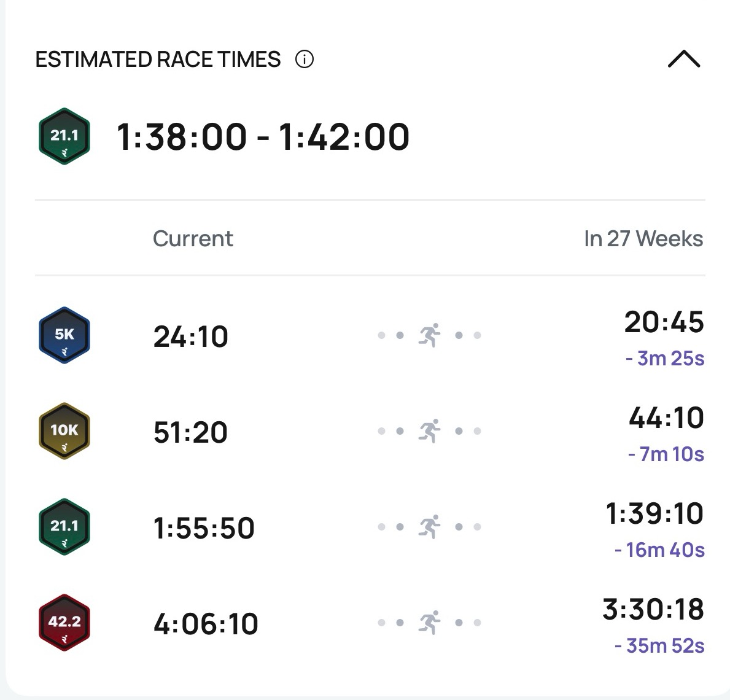
Task: Click the current 10K time 51:20
Action: pos(190,432)
